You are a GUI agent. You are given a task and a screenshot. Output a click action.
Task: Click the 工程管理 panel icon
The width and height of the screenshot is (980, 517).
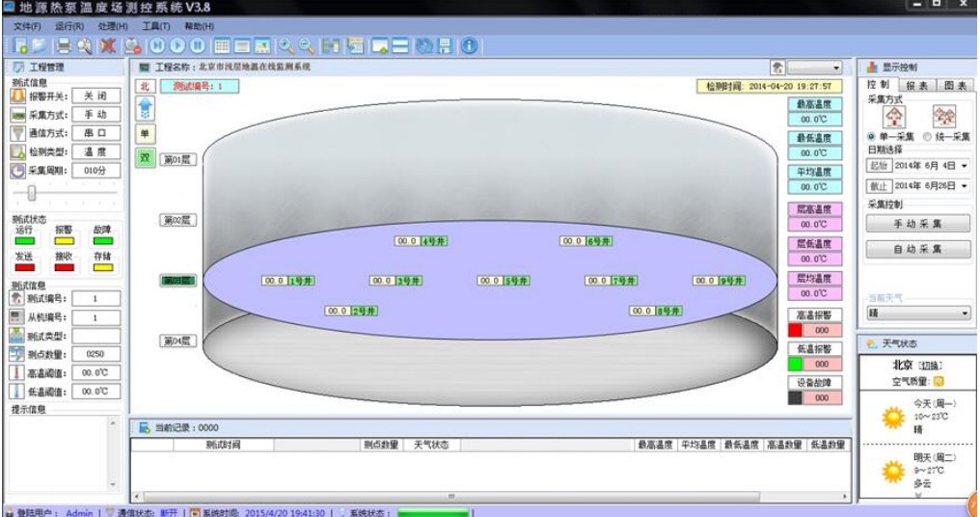pyautogui.click(x=18, y=67)
